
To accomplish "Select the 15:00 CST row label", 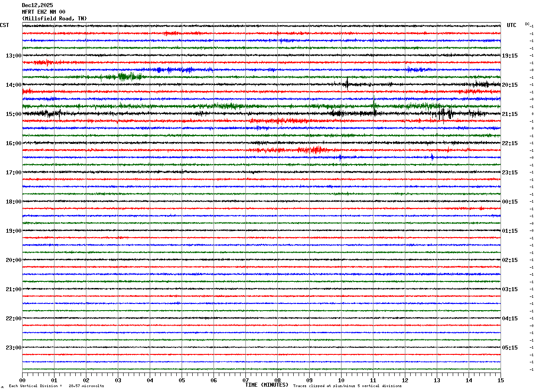I will click(13, 114).
